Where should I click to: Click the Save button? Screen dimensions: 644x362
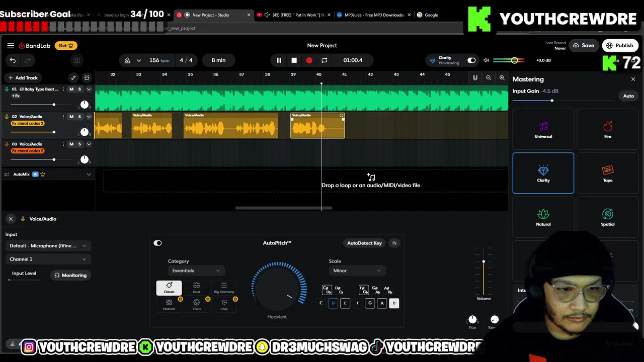click(583, 45)
